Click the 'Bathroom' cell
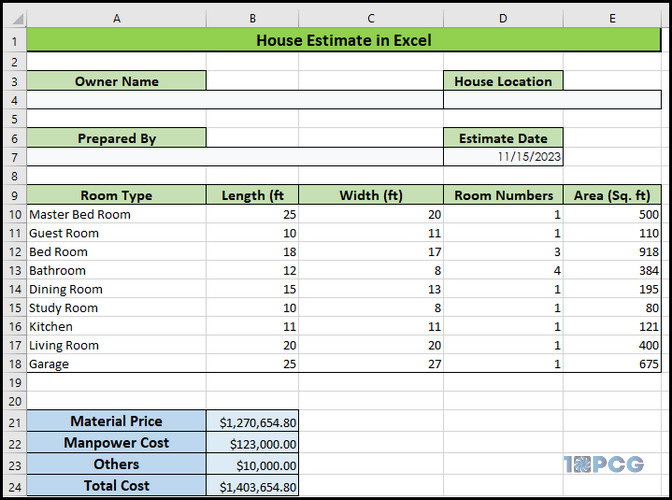Viewport: 672px width, 500px height. tap(117, 270)
